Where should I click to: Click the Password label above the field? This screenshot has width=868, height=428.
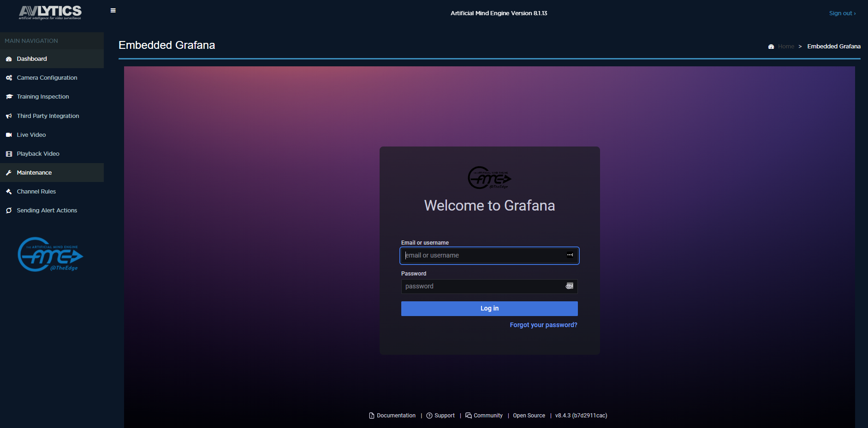(x=414, y=274)
